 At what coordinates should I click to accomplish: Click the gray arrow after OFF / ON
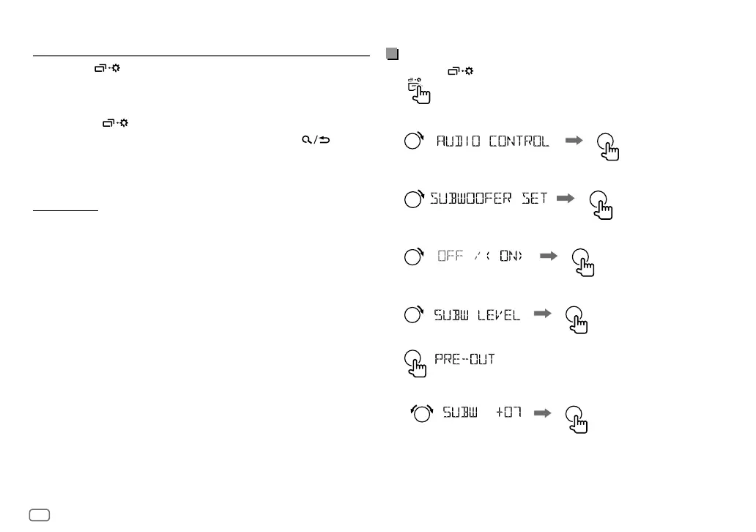click(x=549, y=256)
